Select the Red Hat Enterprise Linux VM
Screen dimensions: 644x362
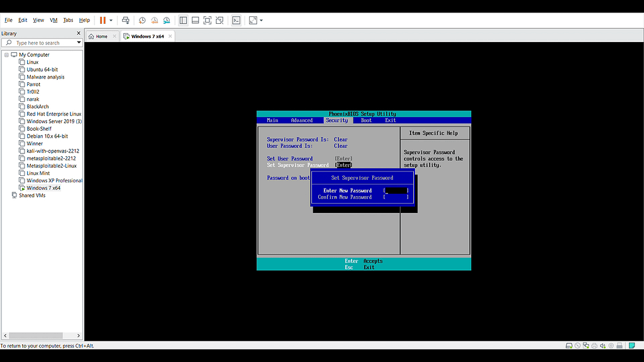tap(54, 114)
